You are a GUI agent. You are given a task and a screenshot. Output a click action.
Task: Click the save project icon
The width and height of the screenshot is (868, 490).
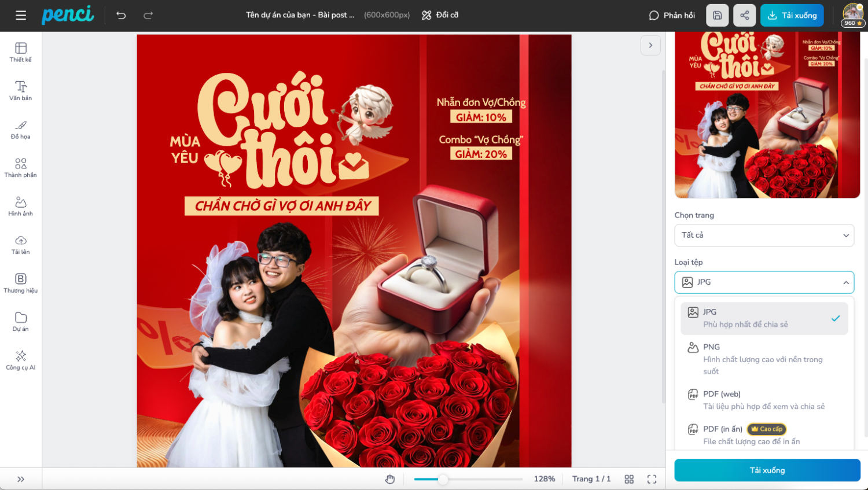coord(717,16)
